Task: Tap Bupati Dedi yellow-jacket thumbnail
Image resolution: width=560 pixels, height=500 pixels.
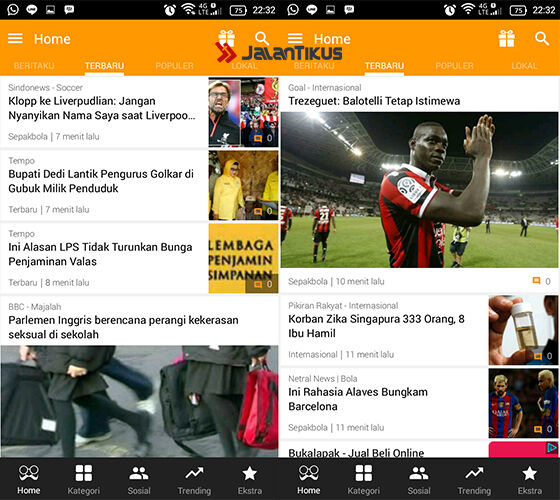Action: 243,185
